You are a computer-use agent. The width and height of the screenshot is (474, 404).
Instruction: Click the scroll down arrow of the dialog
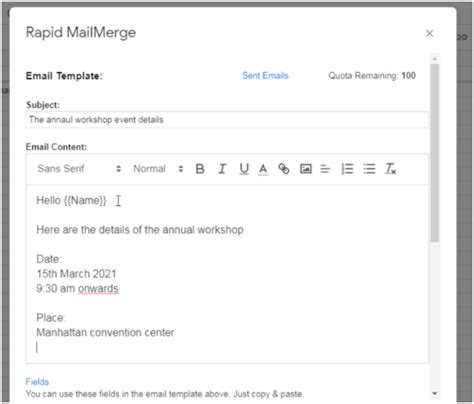(x=435, y=394)
